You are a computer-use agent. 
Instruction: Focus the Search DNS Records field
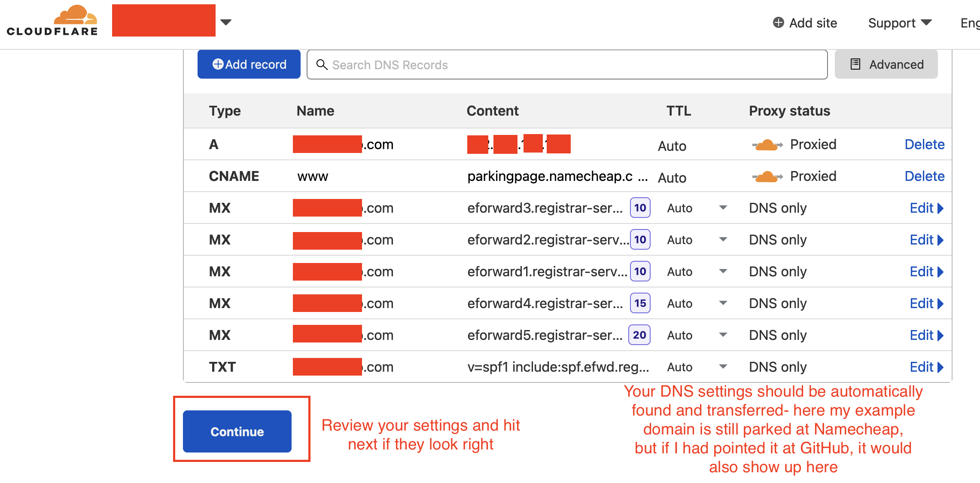click(567, 64)
